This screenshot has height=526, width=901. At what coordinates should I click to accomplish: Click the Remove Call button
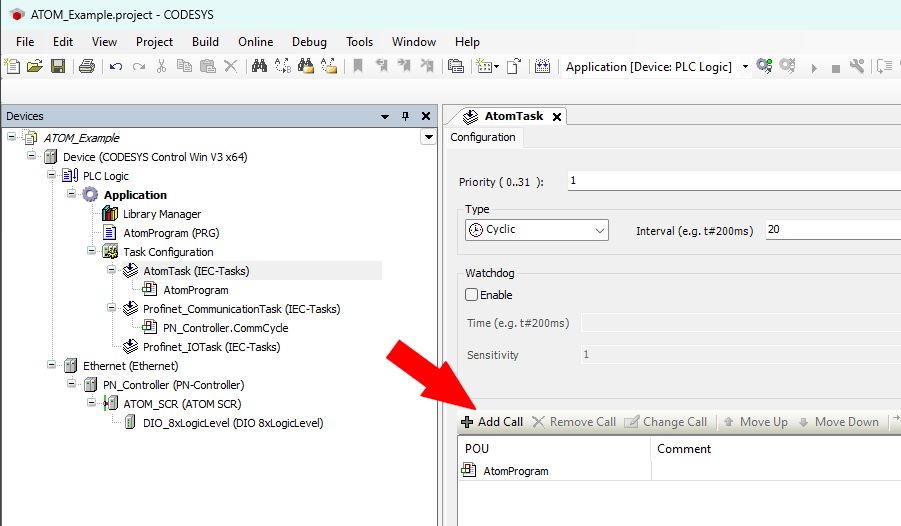574,422
